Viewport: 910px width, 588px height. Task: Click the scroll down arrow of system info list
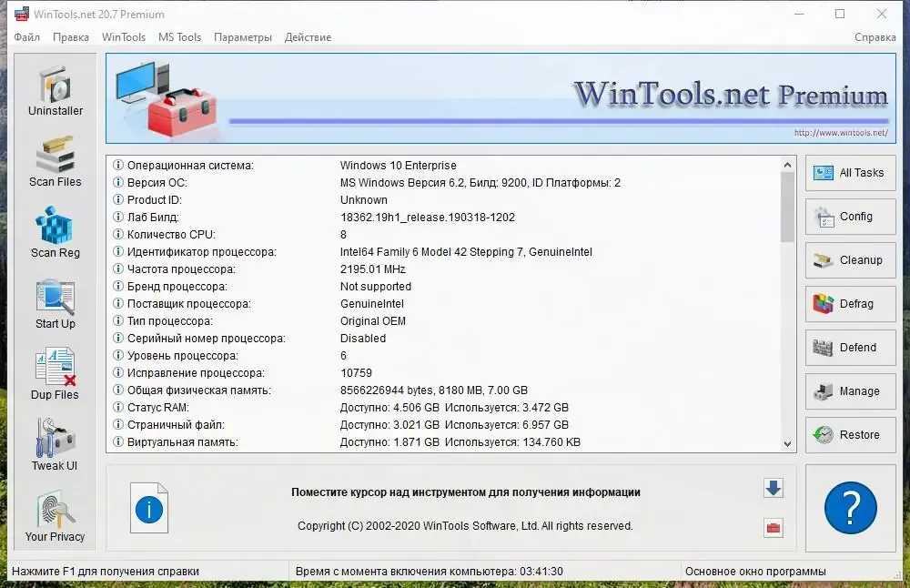787,444
